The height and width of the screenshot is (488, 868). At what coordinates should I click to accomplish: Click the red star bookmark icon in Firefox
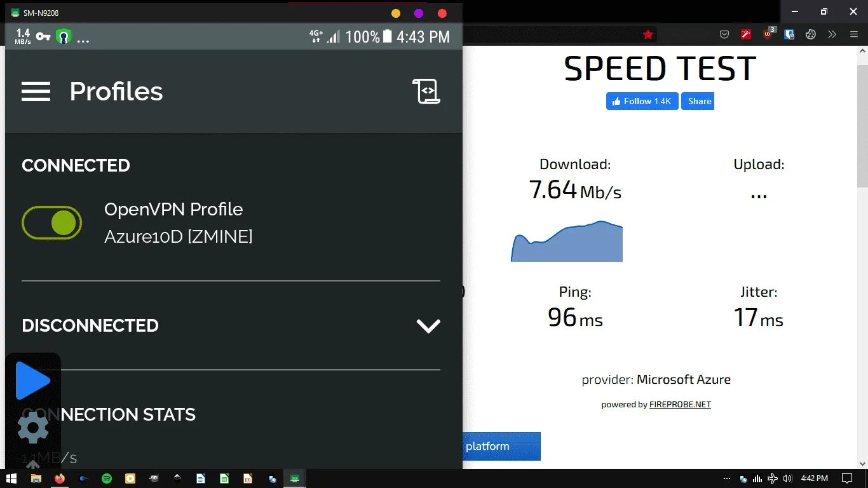648,35
